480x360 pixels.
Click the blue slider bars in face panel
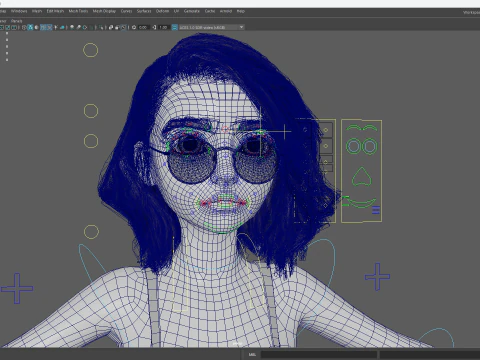376,210
